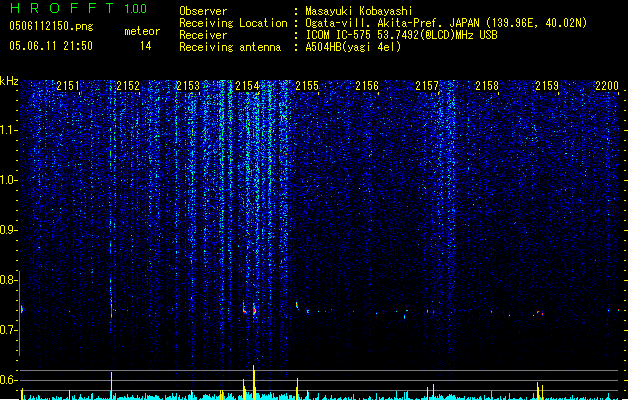Click the 2159 time marker

pos(547,85)
